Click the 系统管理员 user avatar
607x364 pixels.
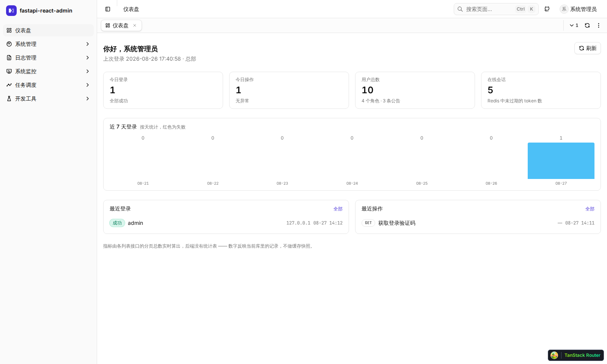pos(564,9)
